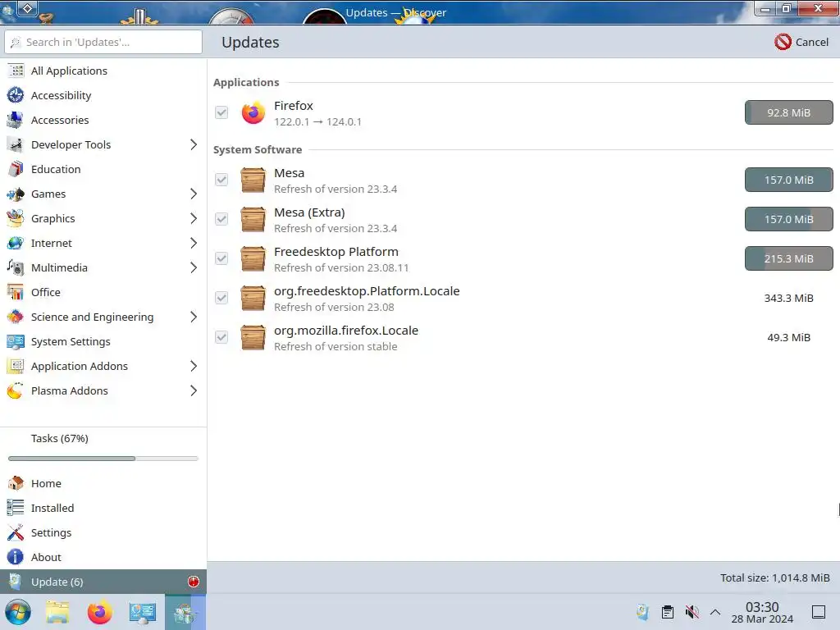Expand the Multimedia category chevron
The image size is (840, 630).
tap(194, 268)
